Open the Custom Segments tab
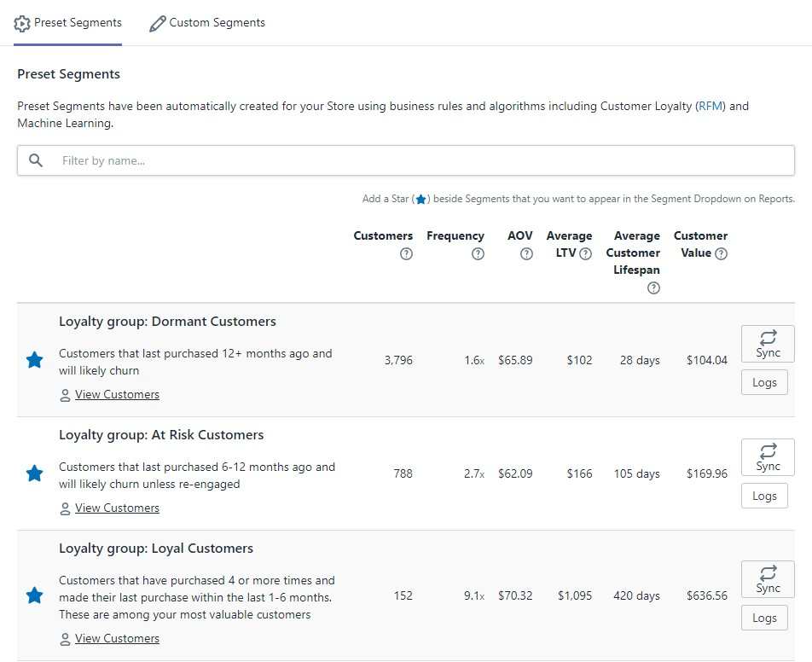This screenshot has width=812, height=662. [207, 23]
